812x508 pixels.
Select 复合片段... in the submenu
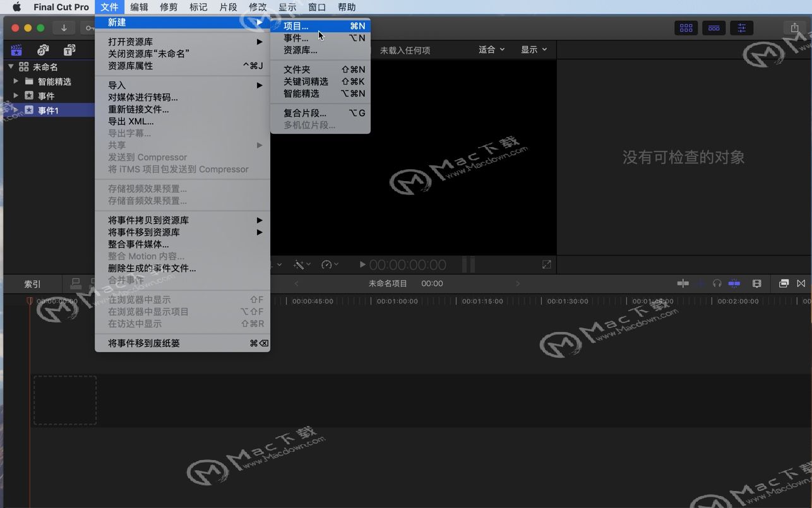point(320,113)
